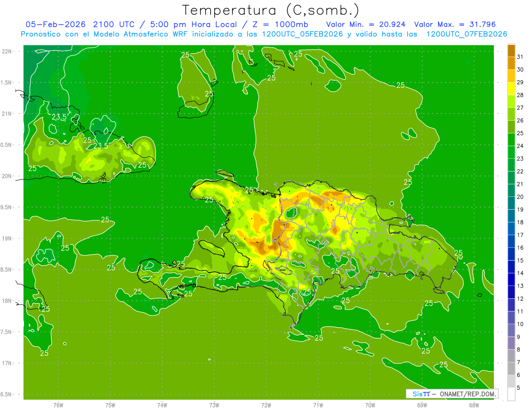Click the legend color band below 5

tap(511, 394)
